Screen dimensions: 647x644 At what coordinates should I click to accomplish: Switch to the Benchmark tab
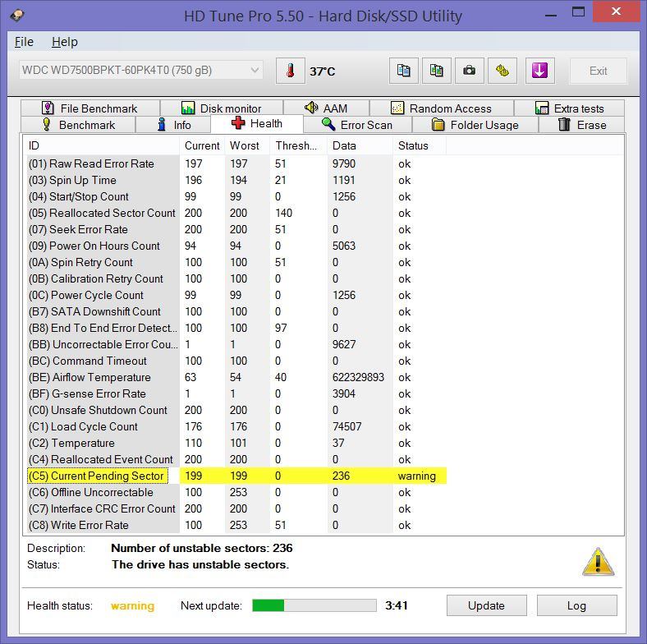tap(78, 125)
